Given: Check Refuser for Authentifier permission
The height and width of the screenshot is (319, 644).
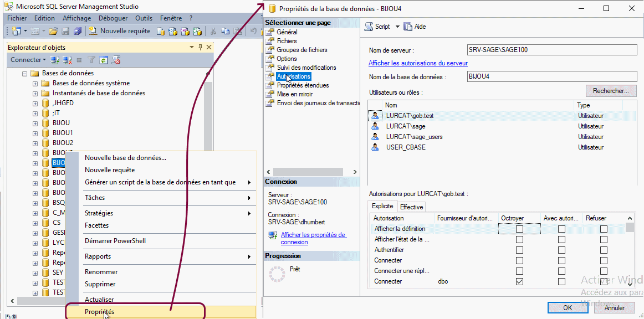Looking at the screenshot, I should (x=604, y=250).
